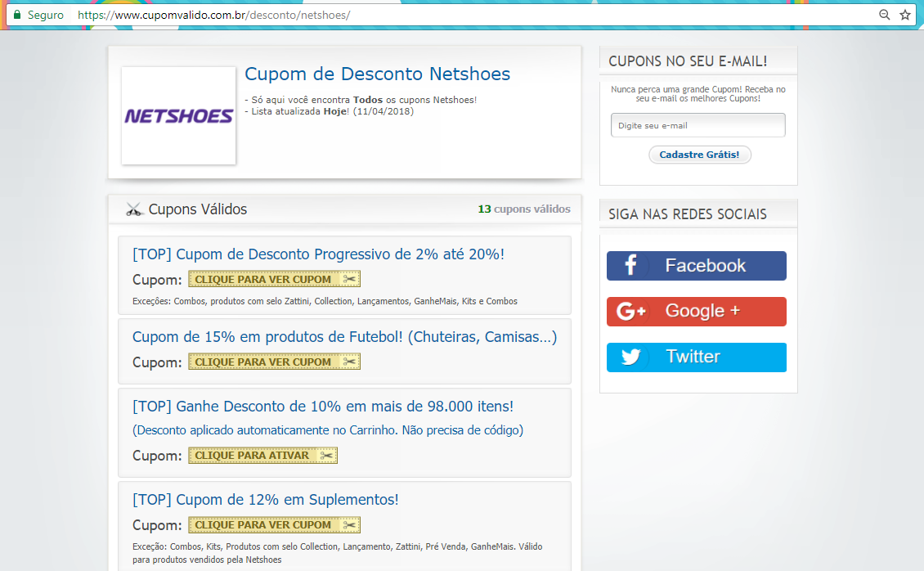The image size is (924, 571).
Task: Click the Seguro padlock icon
Action: pos(19,14)
